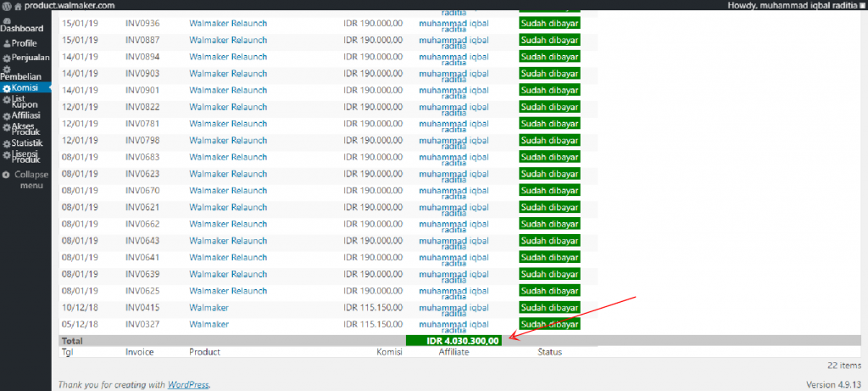868x391 pixels.
Task: Click the Profile person icon
Action: click(7, 44)
